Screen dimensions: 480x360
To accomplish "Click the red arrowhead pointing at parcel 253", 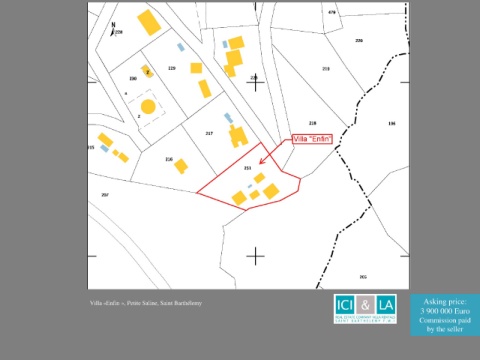I will coord(262,161).
